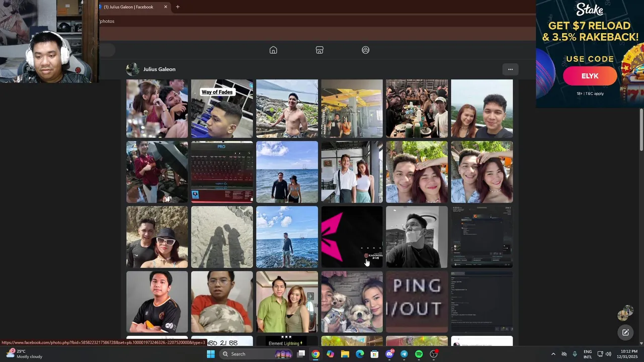
Task: Open the weather widget showing 25°C
Action: pyautogui.click(x=24, y=354)
